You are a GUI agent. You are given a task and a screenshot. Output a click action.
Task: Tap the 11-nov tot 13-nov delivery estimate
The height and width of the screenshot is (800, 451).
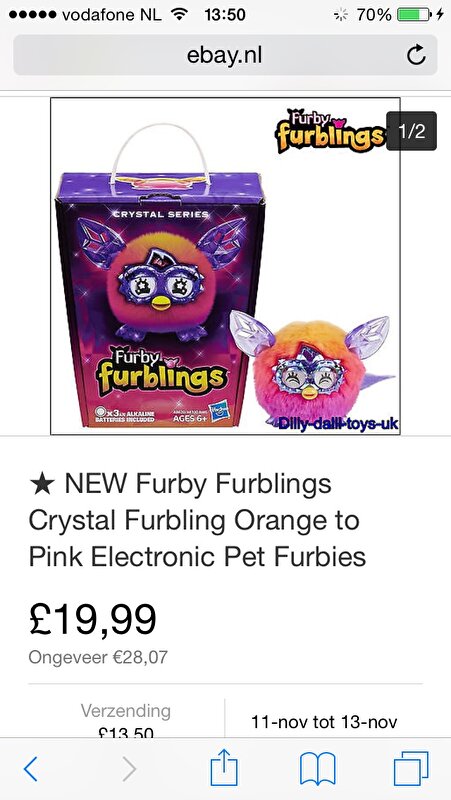point(324,721)
